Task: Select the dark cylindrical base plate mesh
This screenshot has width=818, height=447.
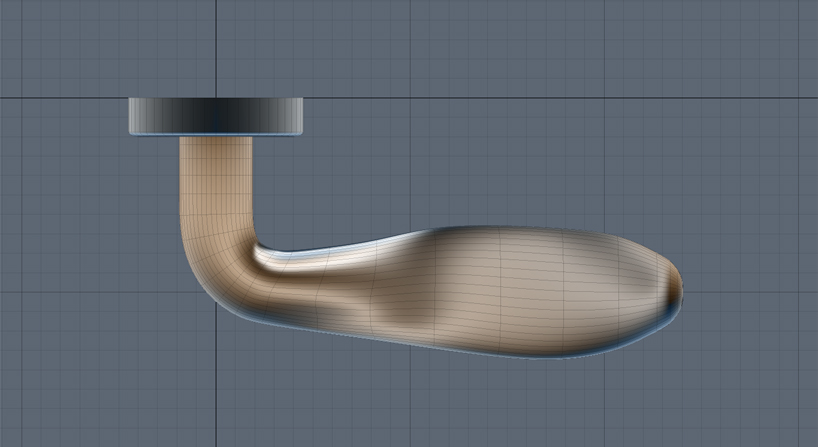Action: 215,116
